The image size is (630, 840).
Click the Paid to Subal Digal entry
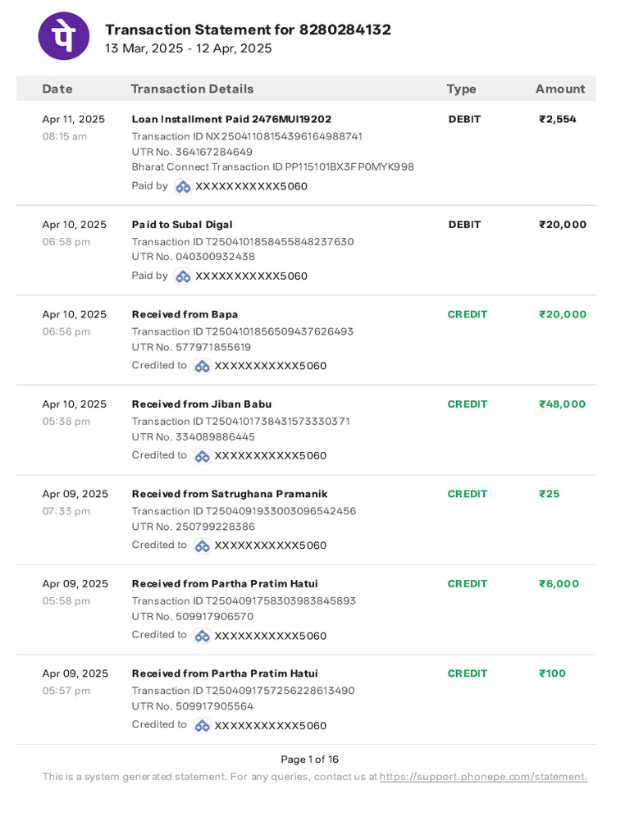point(182,225)
